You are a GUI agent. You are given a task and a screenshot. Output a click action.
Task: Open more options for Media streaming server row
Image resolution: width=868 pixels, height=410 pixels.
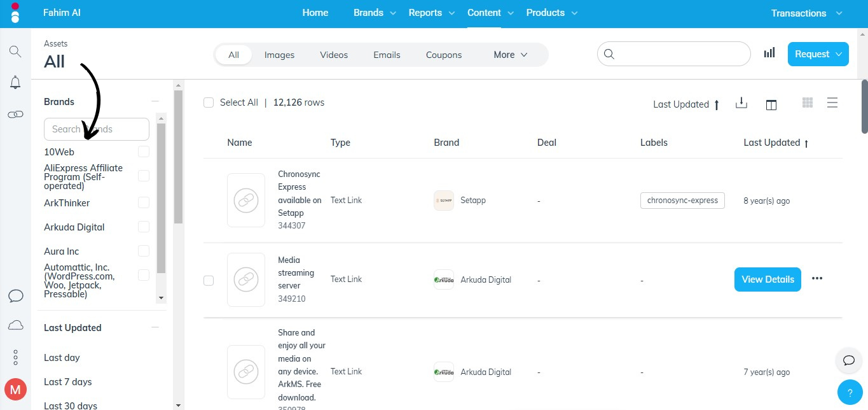(817, 278)
